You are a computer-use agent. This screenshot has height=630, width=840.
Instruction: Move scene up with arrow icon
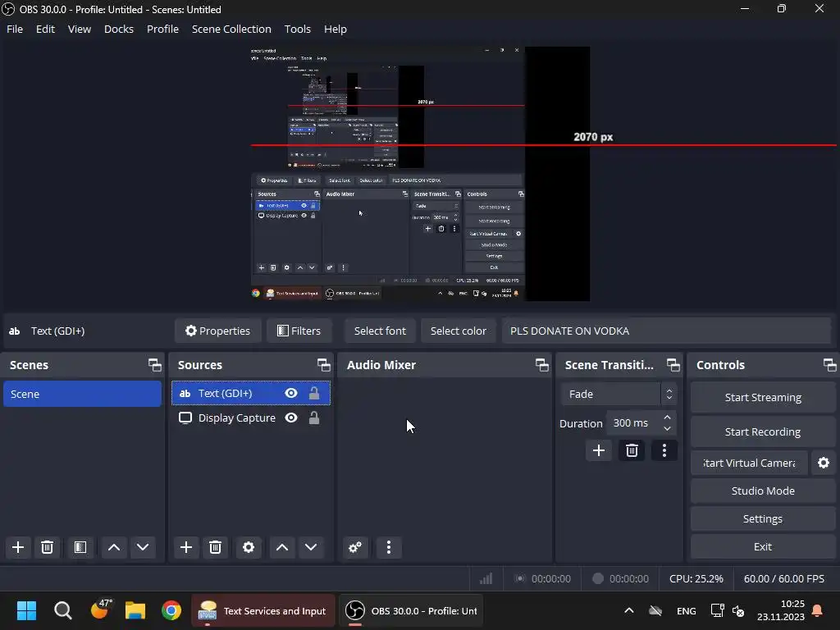point(113,547)
